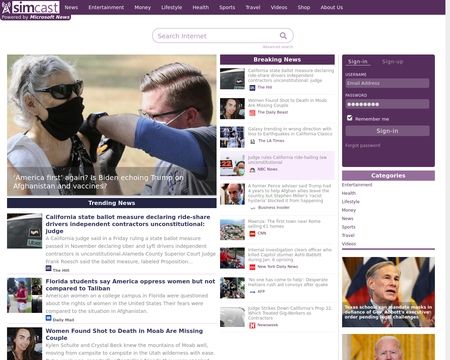Click the Advanced search link
The height and width of the screenshot is (360, 450).
coord(278,47)
